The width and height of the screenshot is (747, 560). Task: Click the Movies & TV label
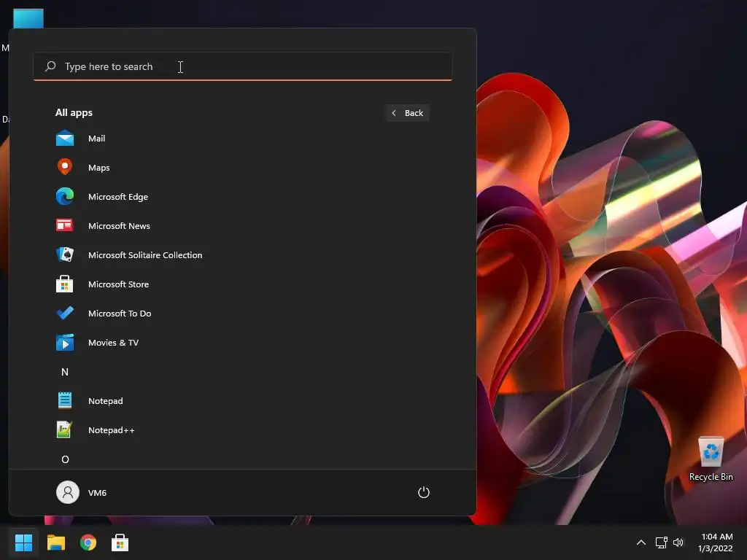click(113, 343)
